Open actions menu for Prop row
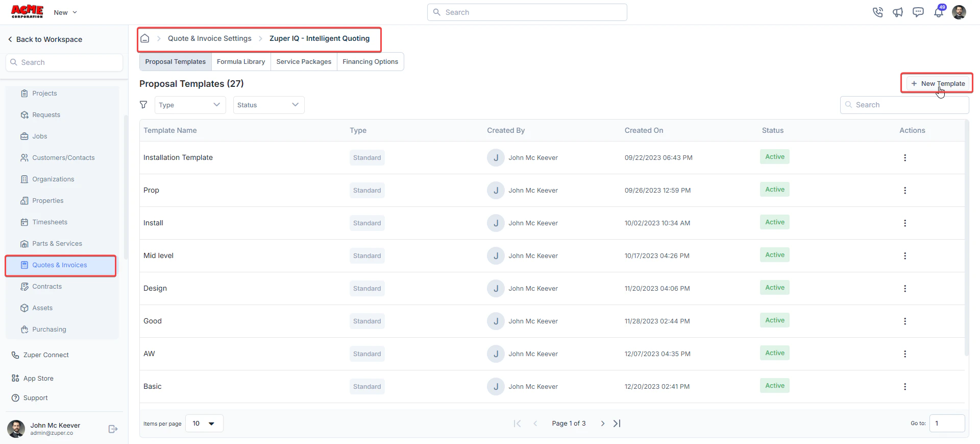This screenshot has height=444, width=980. (905, 191)
